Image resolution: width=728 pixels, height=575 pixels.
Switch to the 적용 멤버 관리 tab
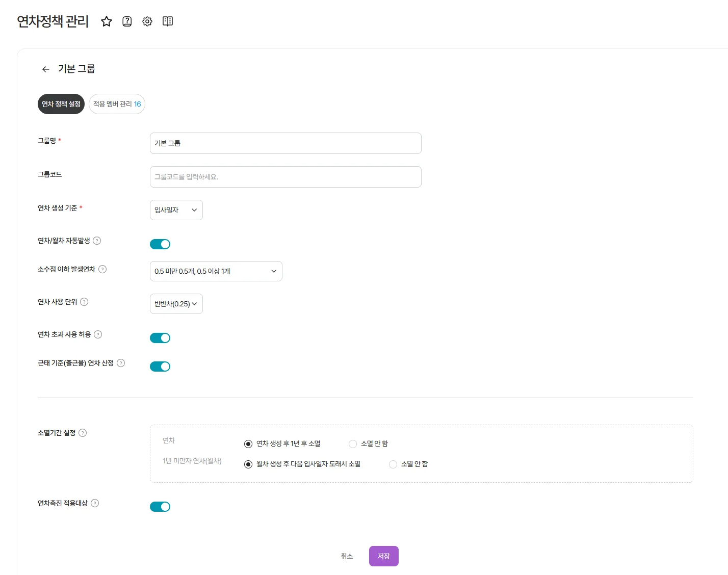pyautogui.click(x=117, y=103)
